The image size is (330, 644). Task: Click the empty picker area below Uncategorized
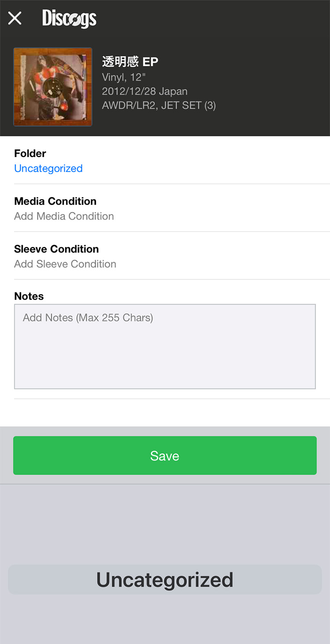pyautogui.click(x=165, y=620)
